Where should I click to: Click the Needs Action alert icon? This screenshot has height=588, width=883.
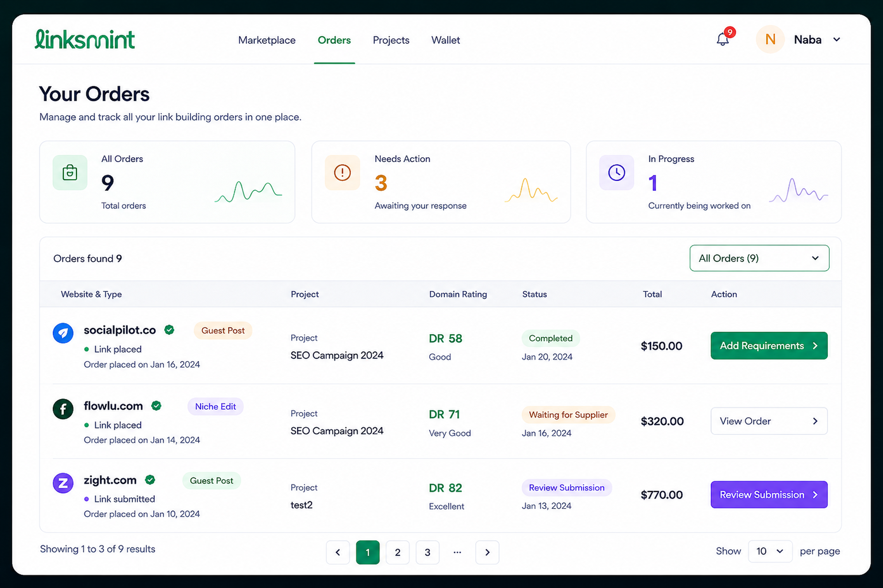[x=342, y=172]
